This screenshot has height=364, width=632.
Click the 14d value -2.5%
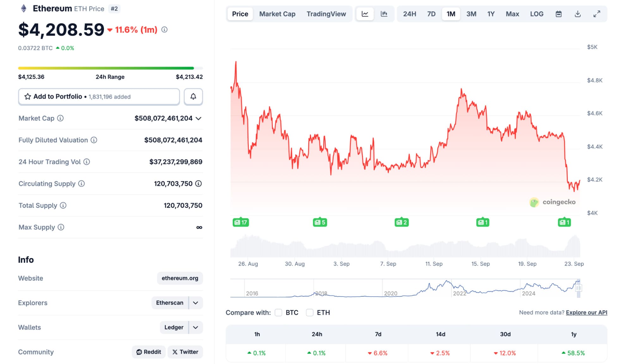coord(440,353)
